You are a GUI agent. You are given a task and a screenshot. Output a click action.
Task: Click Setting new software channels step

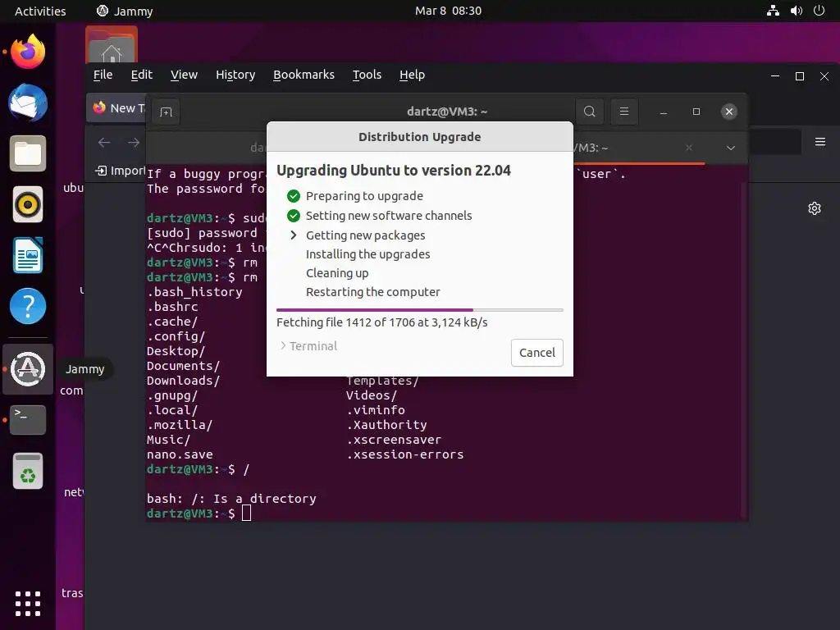pyautogui.click(x=388, y=216)
